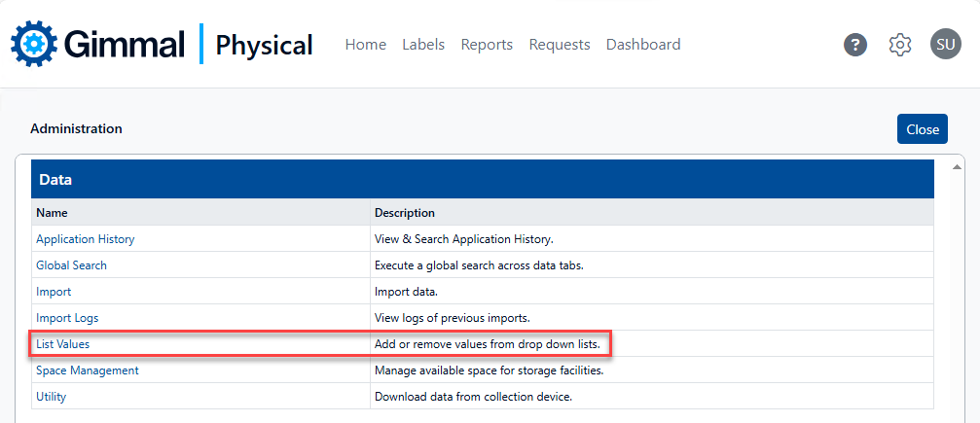Select 'Manage available space for storage facilities.' text
The width and height of the screenshot is (980, 423).
coord(489,370)
